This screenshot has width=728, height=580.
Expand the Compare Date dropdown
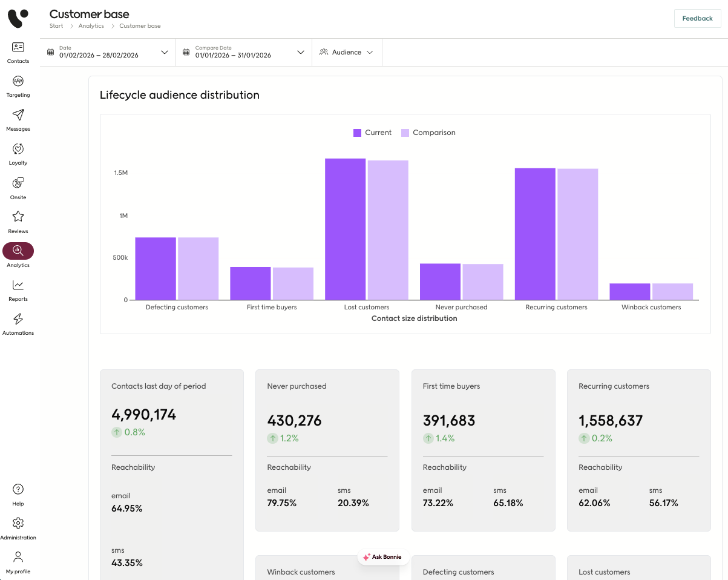[x=244, y=52]
